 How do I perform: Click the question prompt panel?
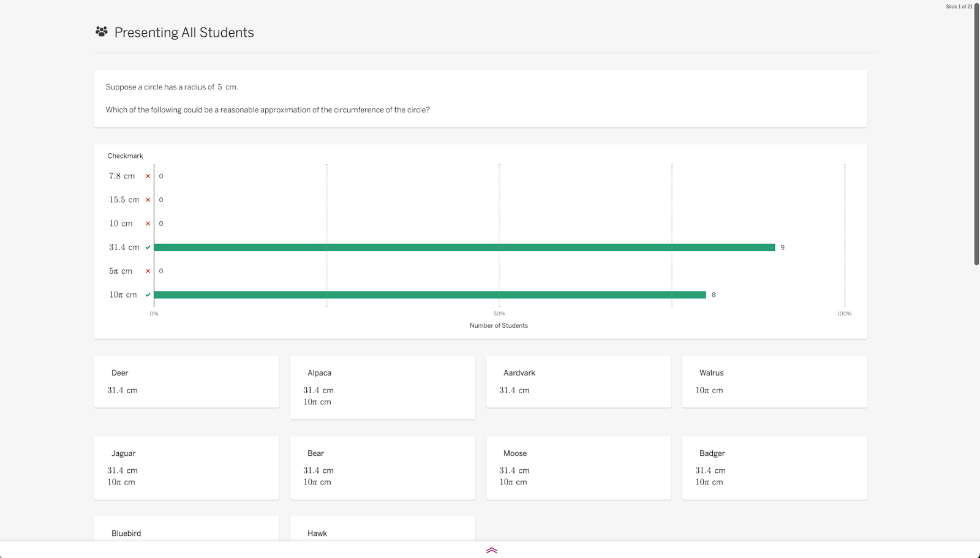(x=480, y=98)
